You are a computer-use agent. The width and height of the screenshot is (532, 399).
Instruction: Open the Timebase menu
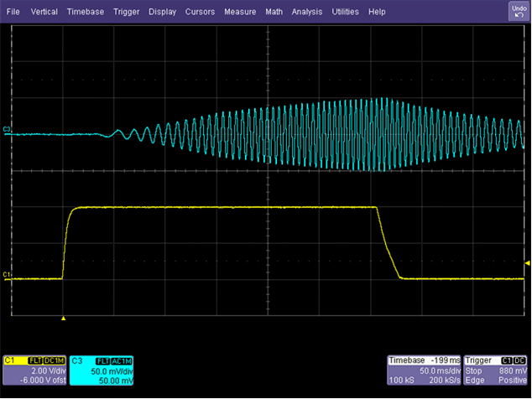coord(86,13)
